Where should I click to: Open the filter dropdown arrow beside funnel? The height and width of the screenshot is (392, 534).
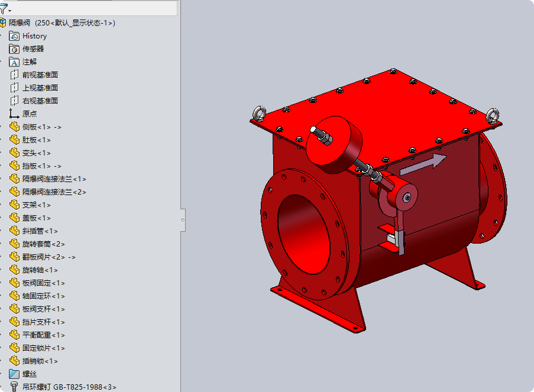click(x=9, y=11)
